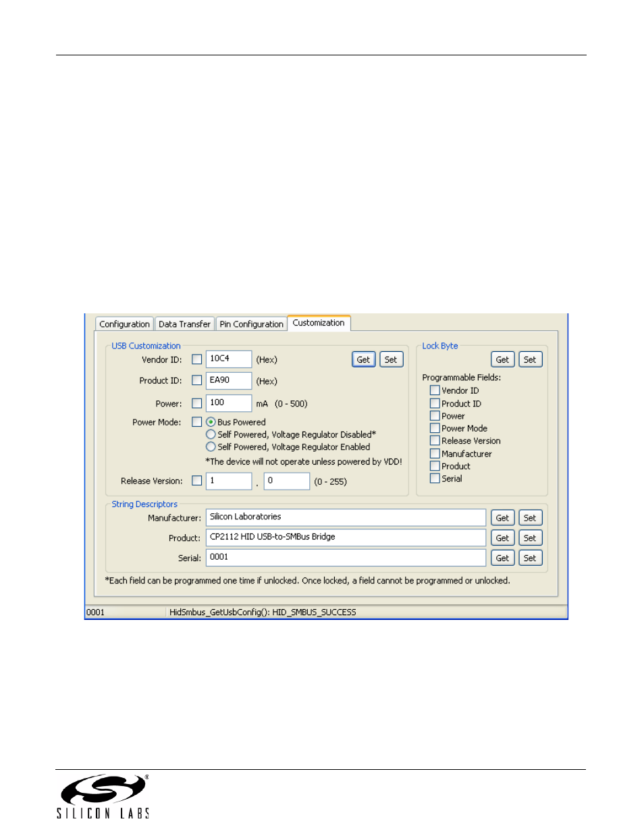Check Manufacturer under Programmable Fields
Image resolution: width=644 pixels, height=834 pixels.
(x=435, y=454)
